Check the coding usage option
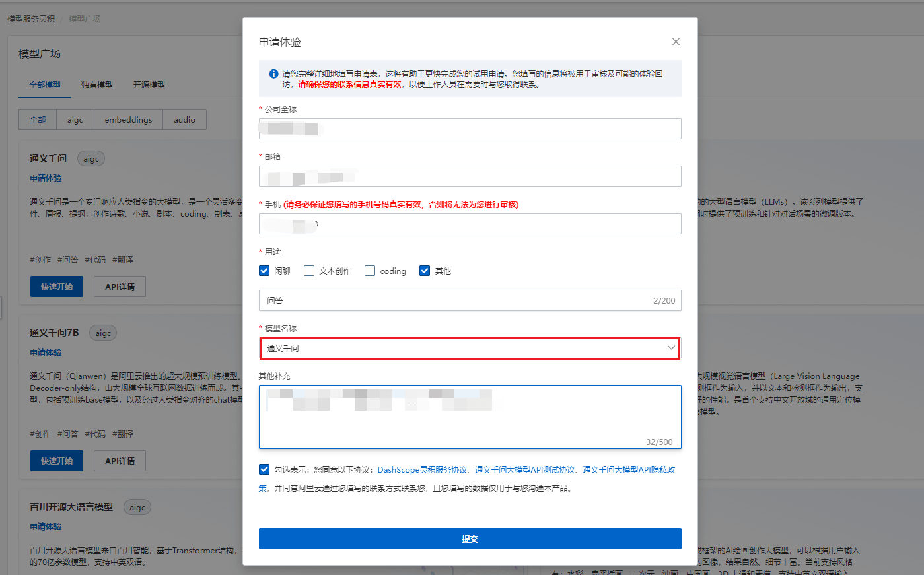This screenshot has height=575, width=924. pos(370,271)
